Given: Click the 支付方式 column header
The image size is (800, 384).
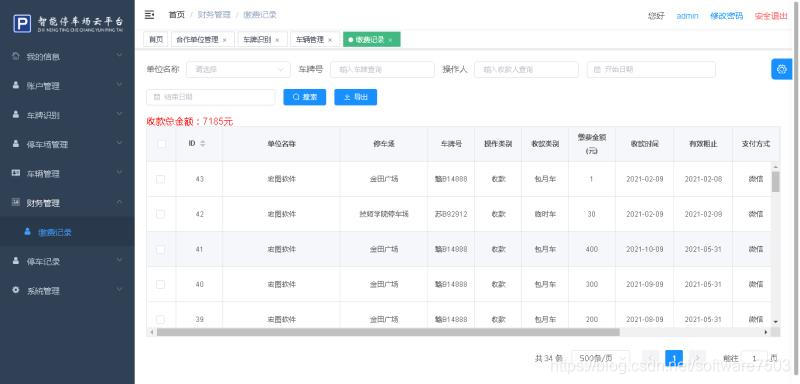Looking at the screenshot, I should coord(756,144).
